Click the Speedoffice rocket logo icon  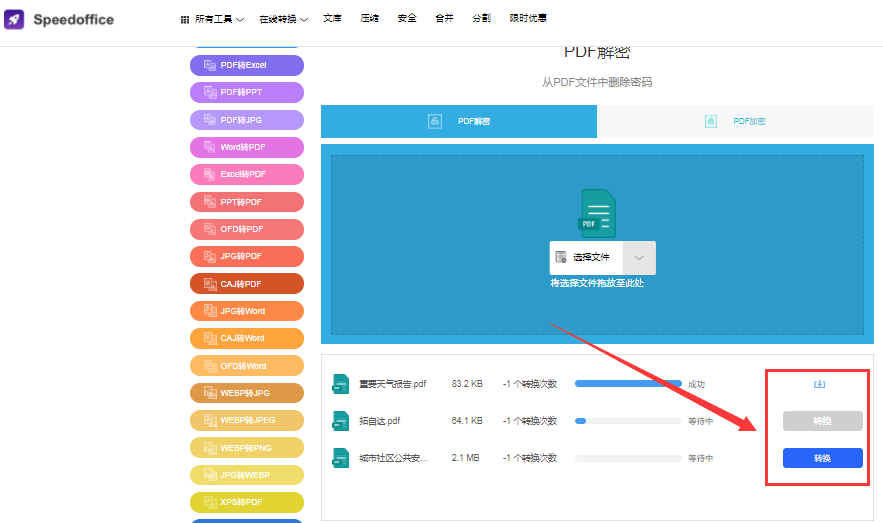14,19
